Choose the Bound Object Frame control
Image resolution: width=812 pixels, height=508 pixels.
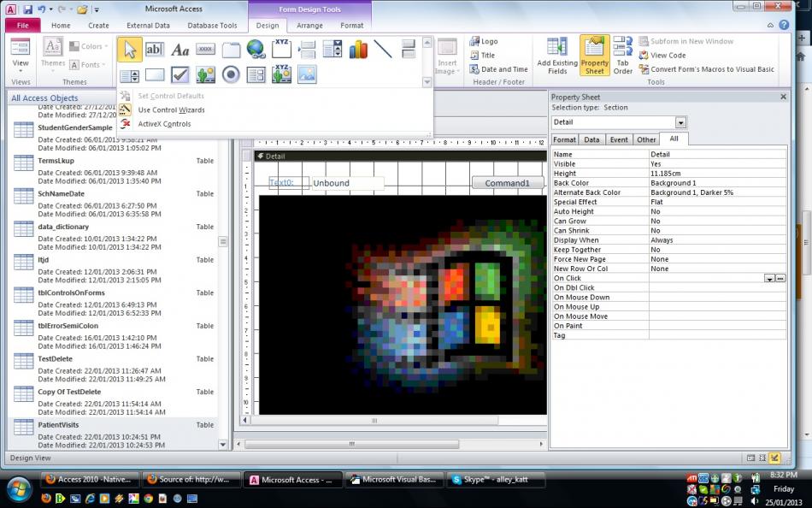coord(281,74)
